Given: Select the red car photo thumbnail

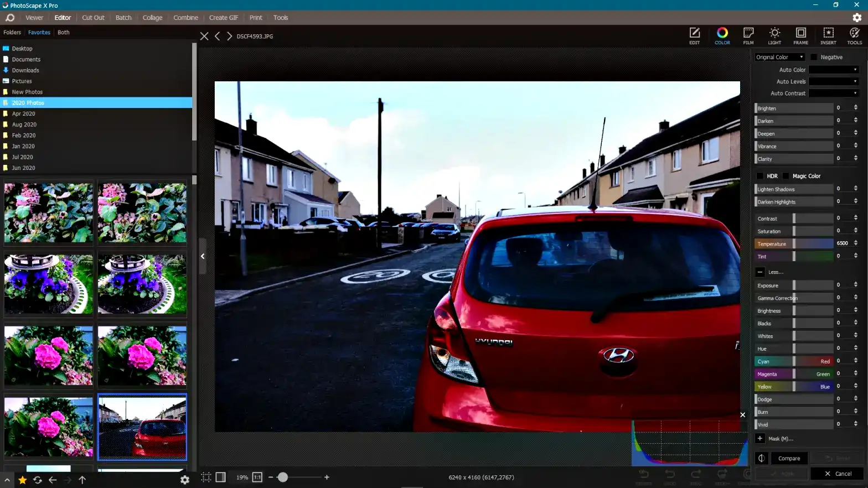Looking at the screenshot, I should click(x=142, y=427).
